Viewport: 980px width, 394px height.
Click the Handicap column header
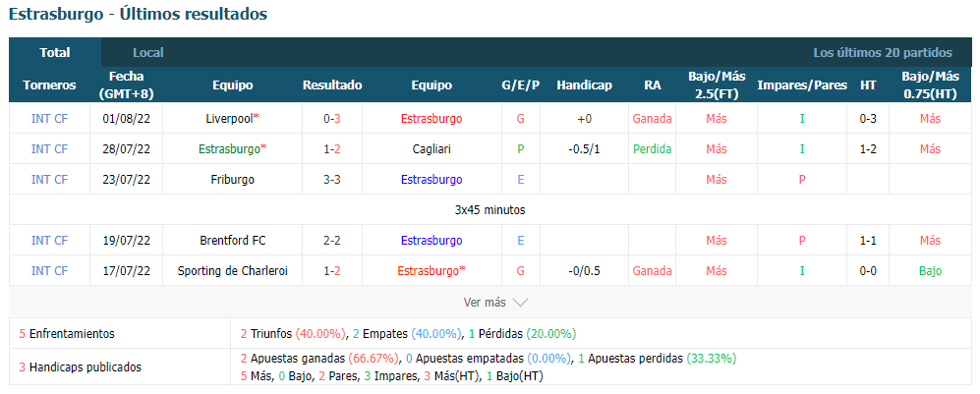(x=585, y=85)
